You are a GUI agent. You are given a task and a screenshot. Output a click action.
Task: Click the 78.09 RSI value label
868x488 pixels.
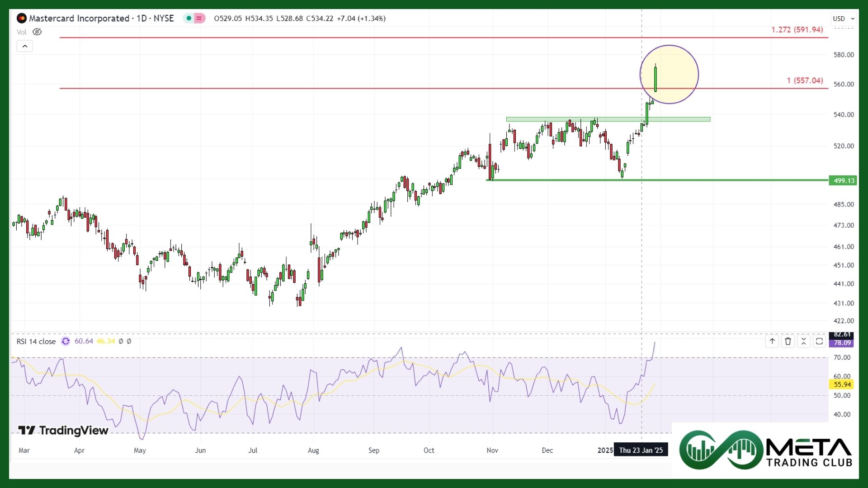[841, 343]
